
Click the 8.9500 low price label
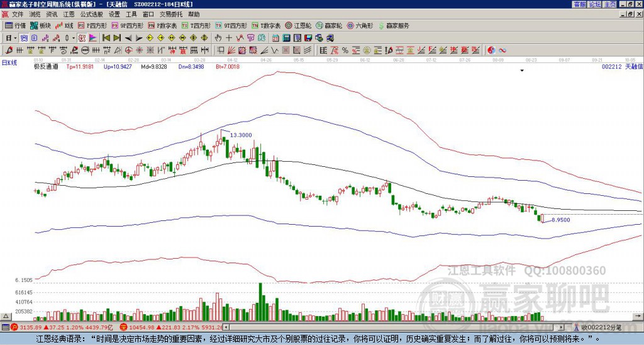coord(560,220)
